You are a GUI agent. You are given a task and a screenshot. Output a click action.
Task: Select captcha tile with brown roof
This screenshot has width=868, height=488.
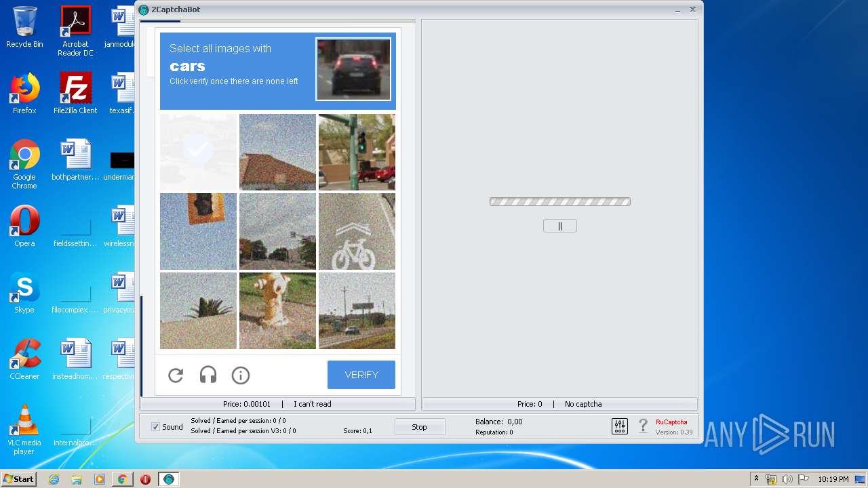[277, 152]
